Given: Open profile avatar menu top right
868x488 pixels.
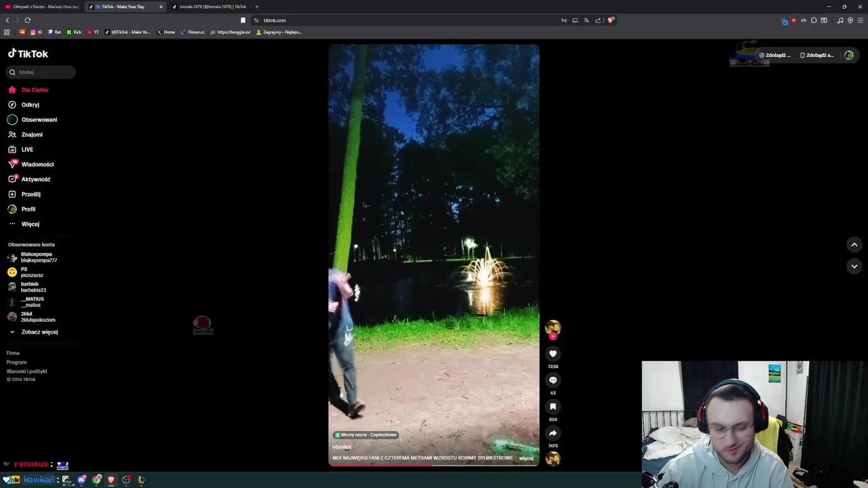Looking at the screenshot, I should coord(849,55).
